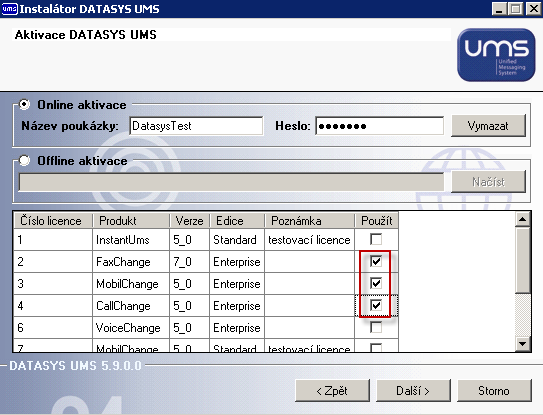The height and width of the screenshot is (415, 543).
Task: Click the Číslo licence column header
Action: coord(53,221)
